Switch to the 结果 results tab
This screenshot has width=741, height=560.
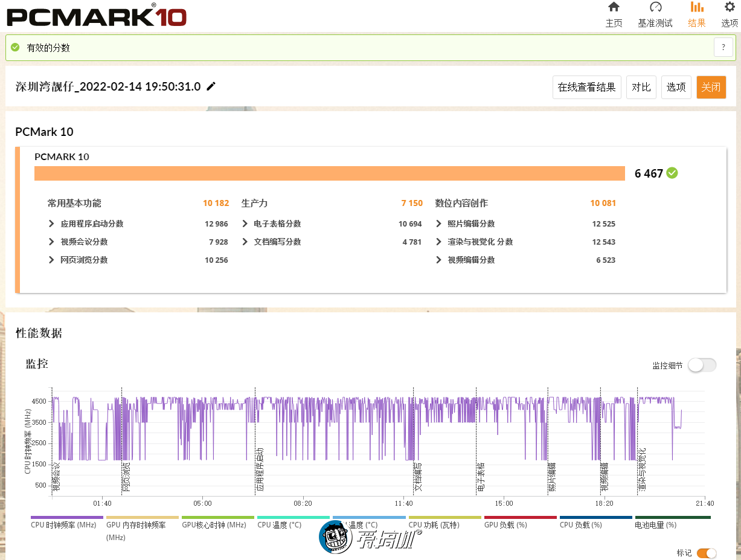697,15
